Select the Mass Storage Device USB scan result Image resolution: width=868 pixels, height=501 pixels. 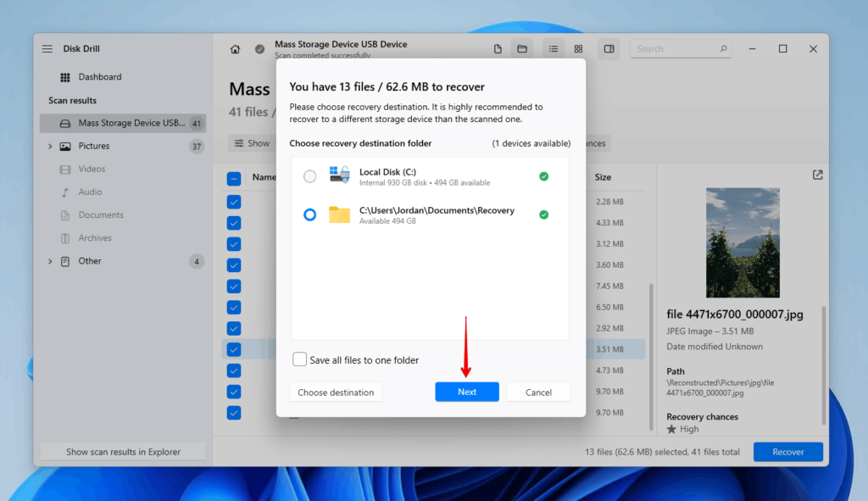click(119, 122)
